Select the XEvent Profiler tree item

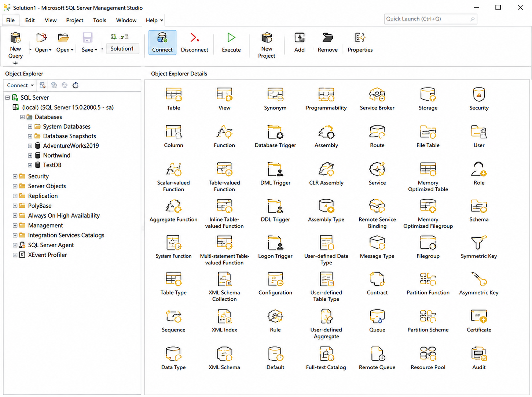[47, 255]
